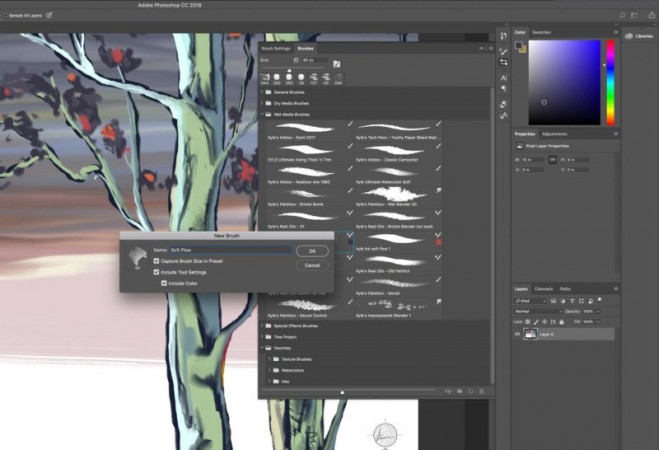The height and width of the screenshot is (450, 659).
Task: Collapse the Brushes panel with the double arrows
Action: (x=482, y=48)
